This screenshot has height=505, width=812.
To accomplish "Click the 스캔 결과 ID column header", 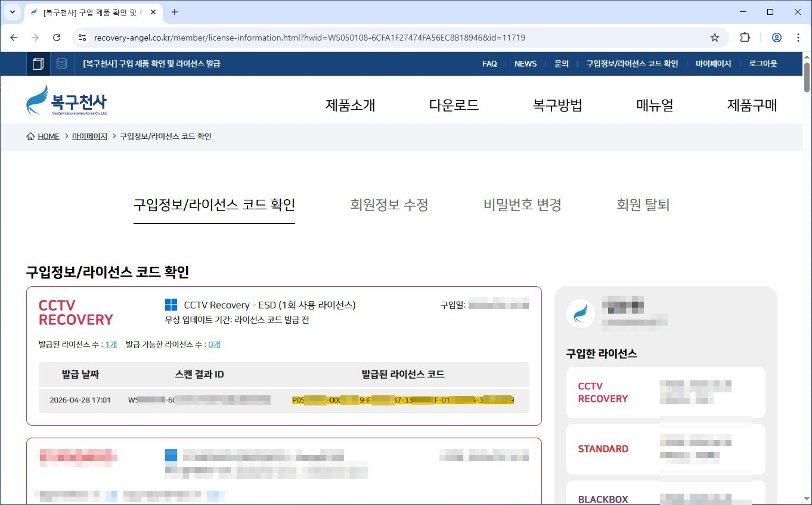I will point(200,374).
